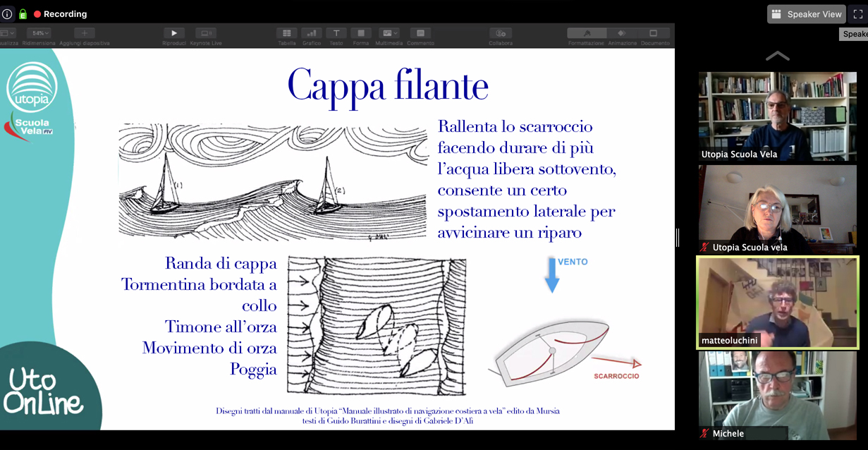Click the 'Michele' name label
This screenshot has width=868, height=450.
[728, 433]
